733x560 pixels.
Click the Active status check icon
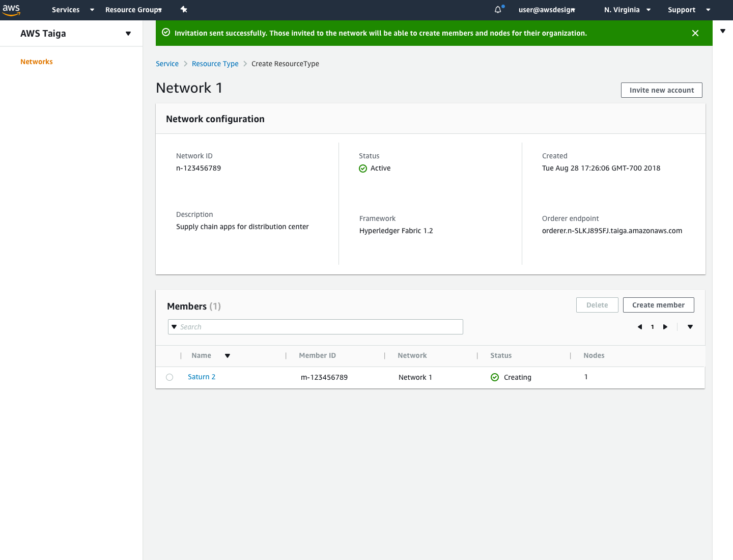click(x=363, y=169)
